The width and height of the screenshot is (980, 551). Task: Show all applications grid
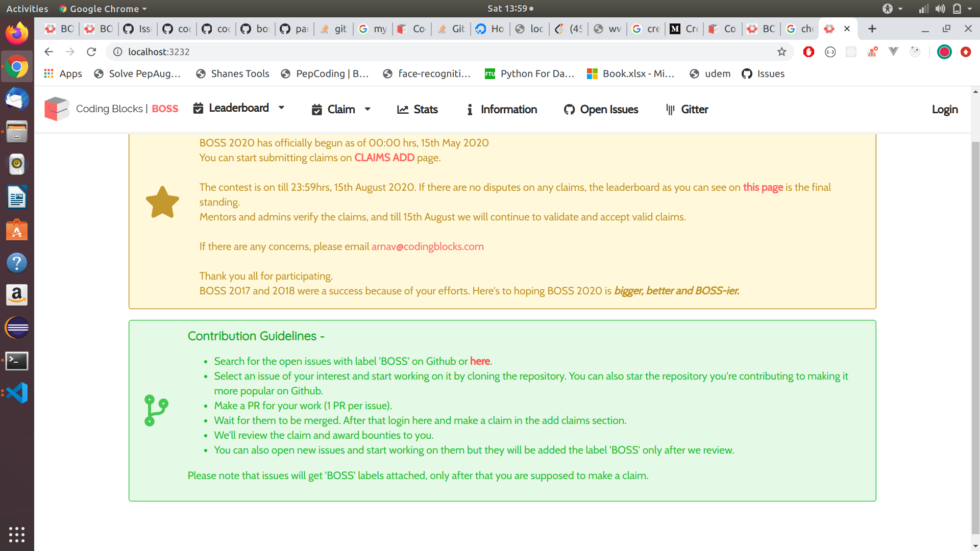[17, 534]
